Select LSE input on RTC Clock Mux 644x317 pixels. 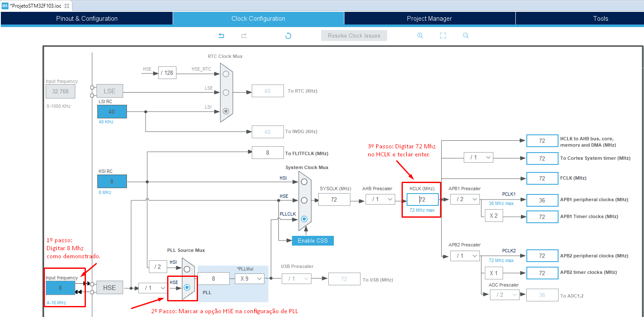(226, 92)
